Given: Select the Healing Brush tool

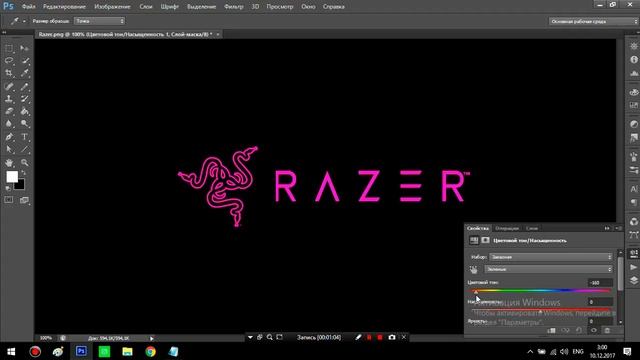Looking at the screenshot, I should [x=9, y=87].
